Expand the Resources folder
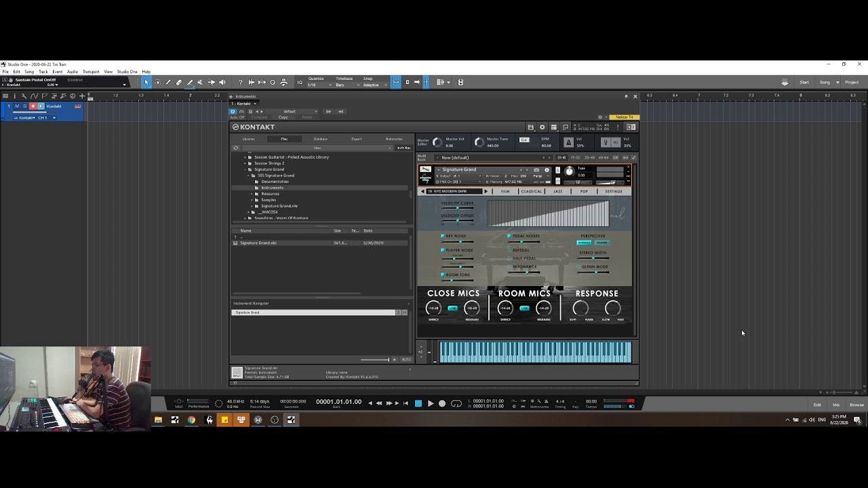Viewport: 868px width, 488px height. (x=252, y=194)
